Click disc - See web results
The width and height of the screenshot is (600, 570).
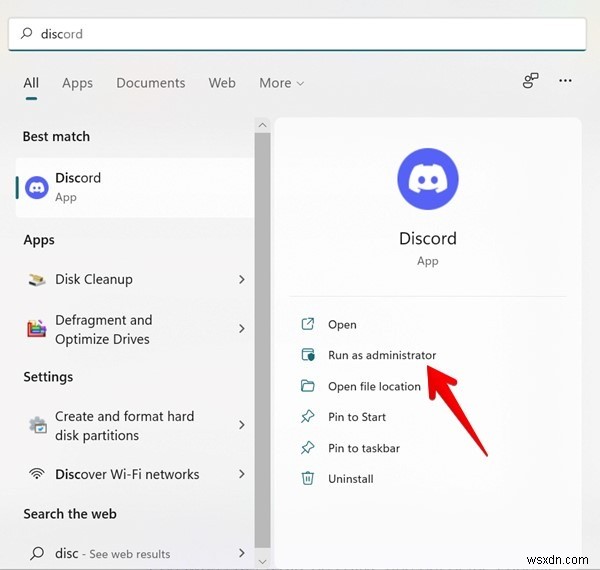[135, 553]
